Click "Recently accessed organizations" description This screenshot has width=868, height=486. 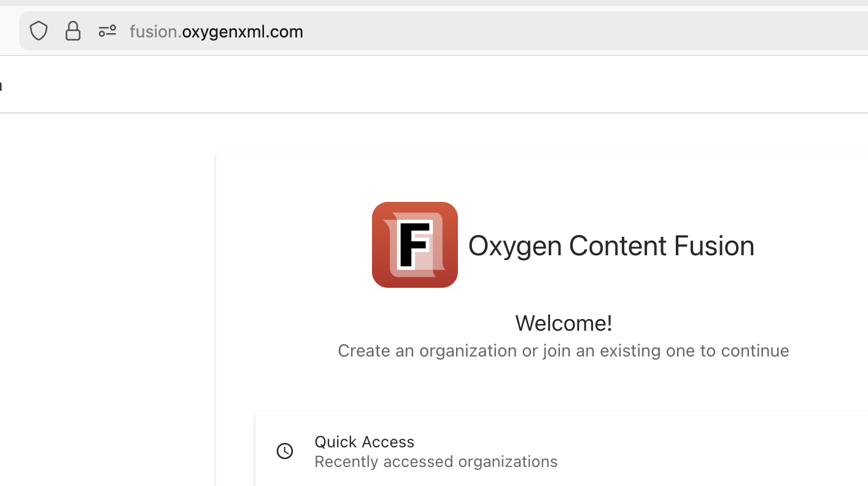[x=436, y=461]
